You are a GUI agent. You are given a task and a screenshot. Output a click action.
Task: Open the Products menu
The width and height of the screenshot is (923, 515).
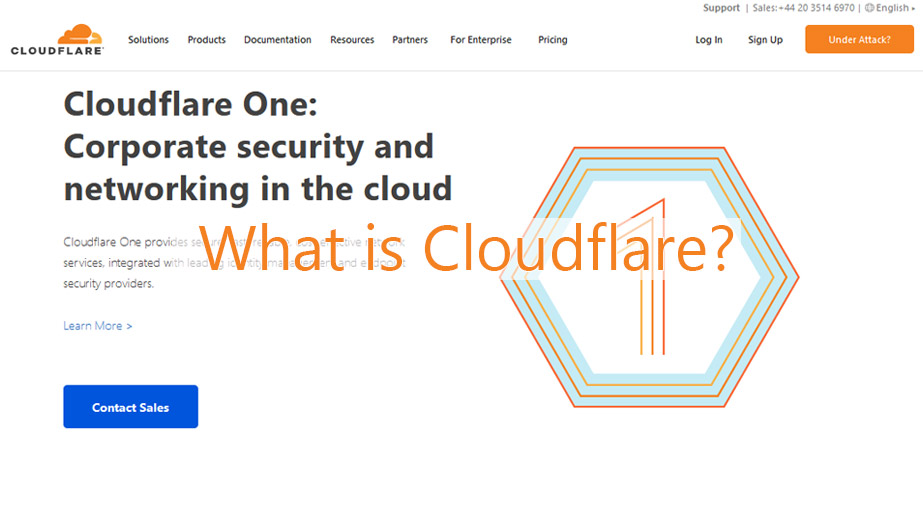point(207,39)
